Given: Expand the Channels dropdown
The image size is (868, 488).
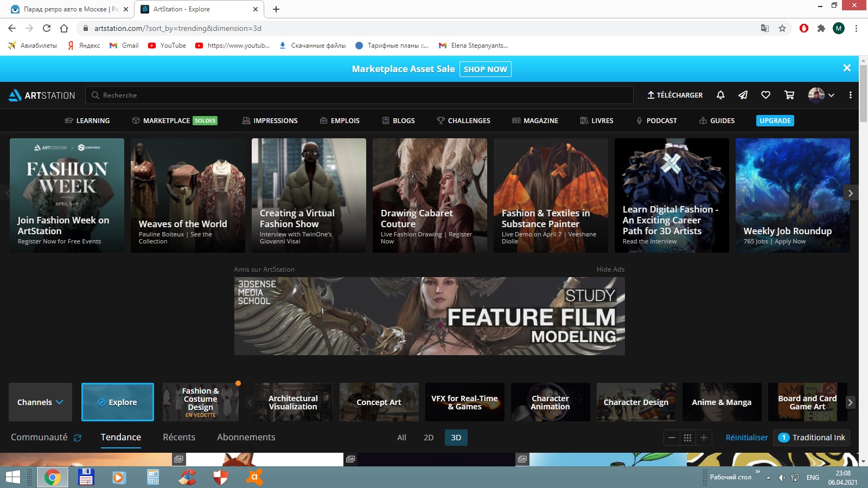Looking at the screenshot, I should (x=40, y=402).
